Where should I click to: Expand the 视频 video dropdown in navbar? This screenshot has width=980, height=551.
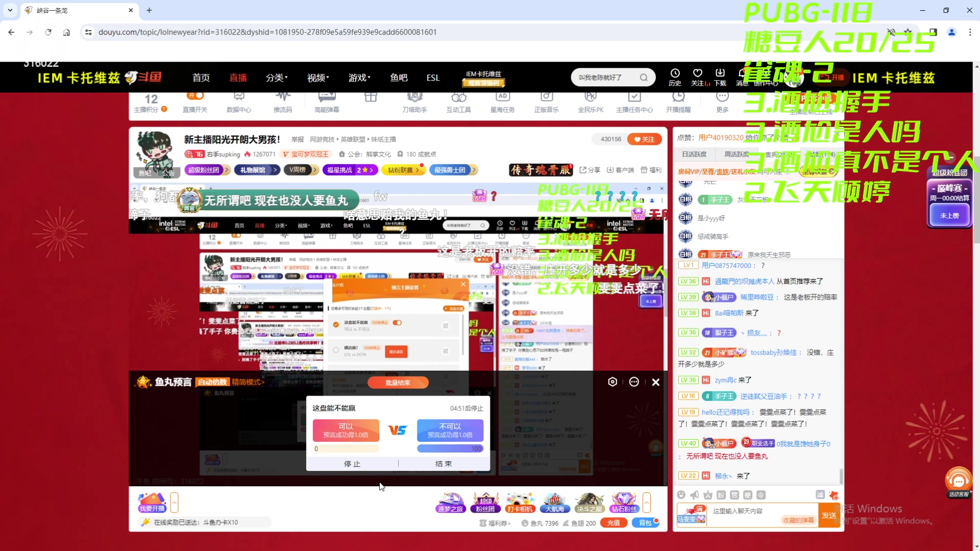318,78
